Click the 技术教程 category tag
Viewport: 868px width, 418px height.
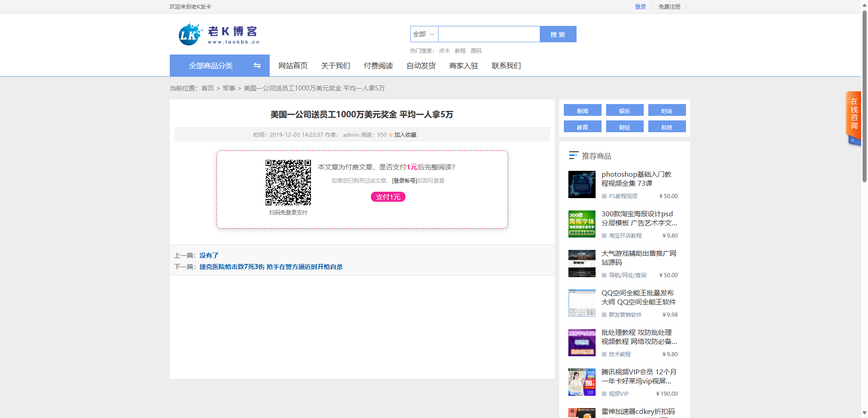tap(620, 354)
